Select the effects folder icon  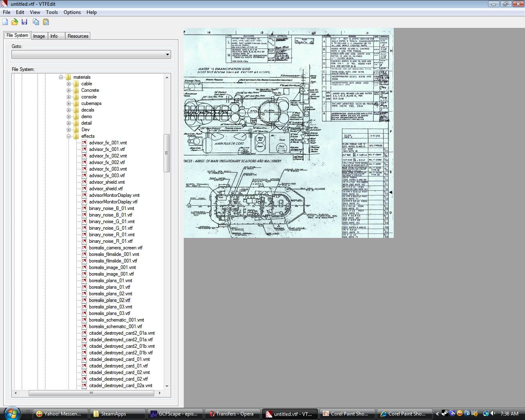pos(76,136)
